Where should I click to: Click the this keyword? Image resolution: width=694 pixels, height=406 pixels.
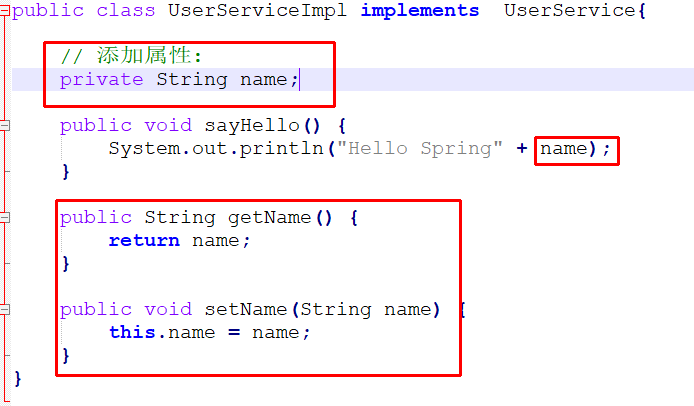(132, 333)
